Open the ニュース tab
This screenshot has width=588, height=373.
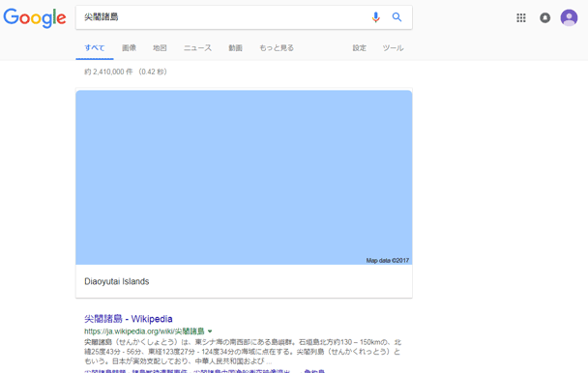tap(197, 48)
